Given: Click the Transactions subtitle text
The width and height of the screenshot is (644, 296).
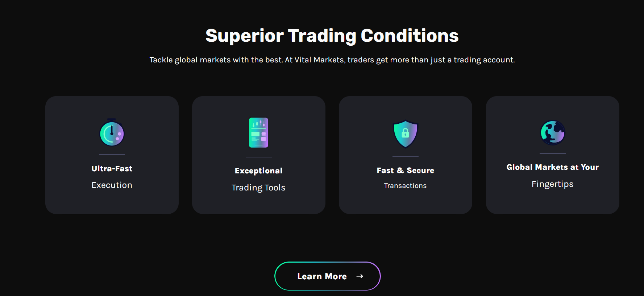Looking at the screenshot, I should click(x=405, y=186).
